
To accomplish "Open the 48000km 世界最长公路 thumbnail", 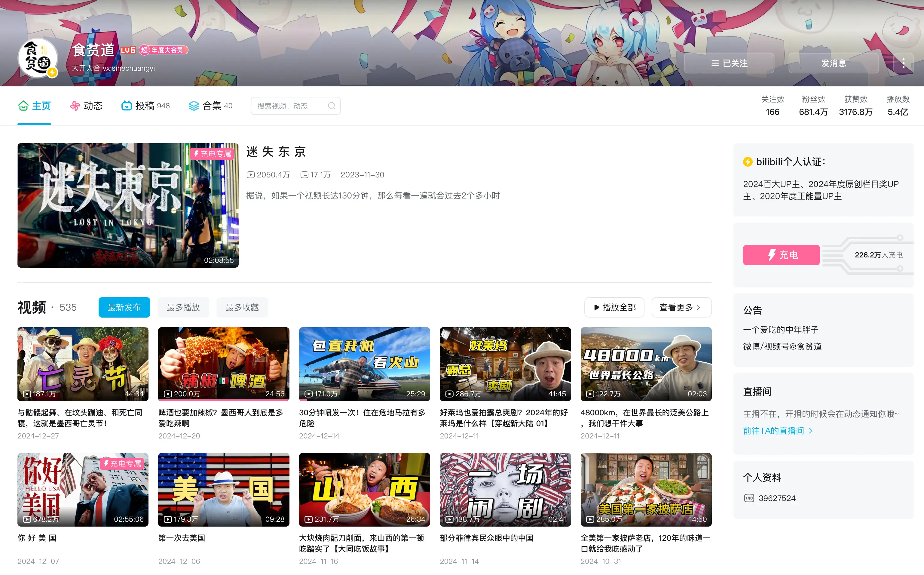I will (646, 364).
